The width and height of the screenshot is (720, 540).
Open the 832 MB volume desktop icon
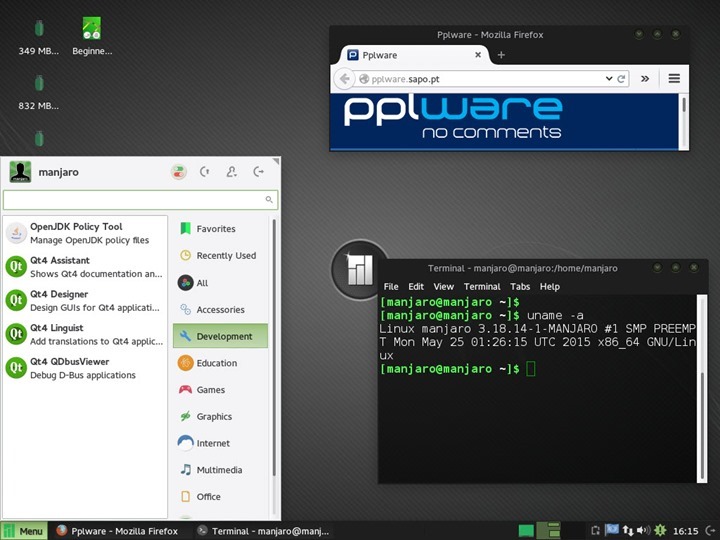click(39, 93)
